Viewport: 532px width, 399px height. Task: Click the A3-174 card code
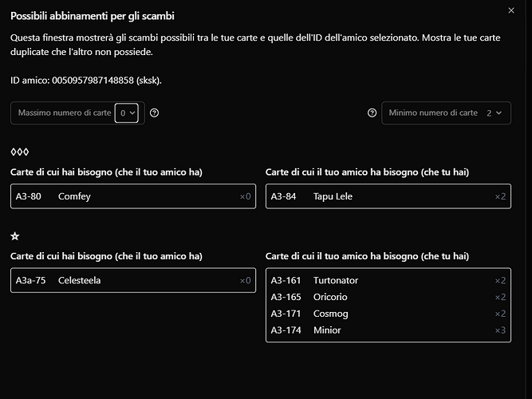(286, 330)
